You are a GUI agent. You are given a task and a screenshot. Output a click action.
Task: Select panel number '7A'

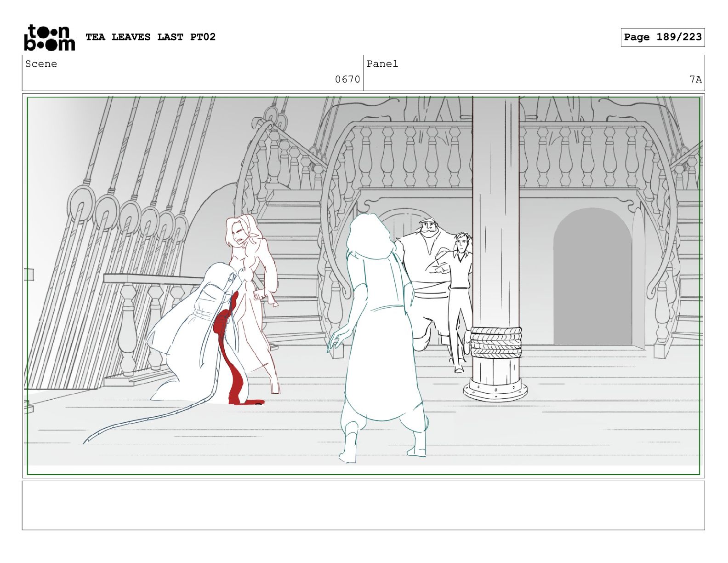695,80
